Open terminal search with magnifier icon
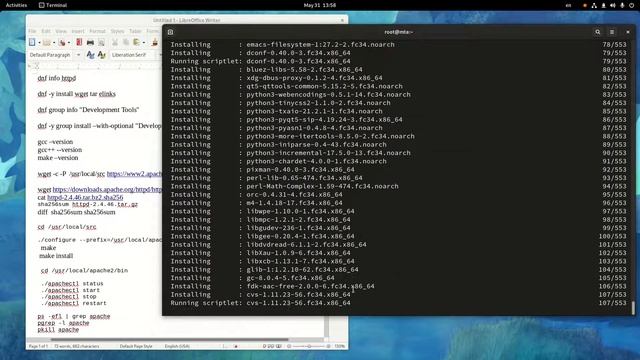640x360 pixels. pos(598,32)
